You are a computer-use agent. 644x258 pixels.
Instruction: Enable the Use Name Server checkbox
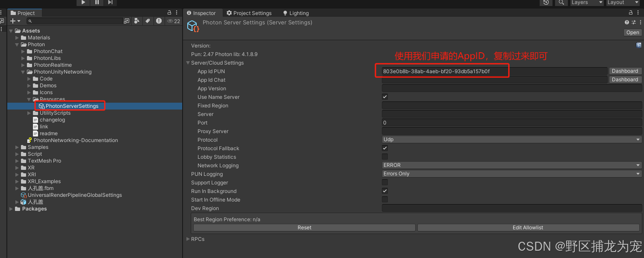tap(384, 97)
